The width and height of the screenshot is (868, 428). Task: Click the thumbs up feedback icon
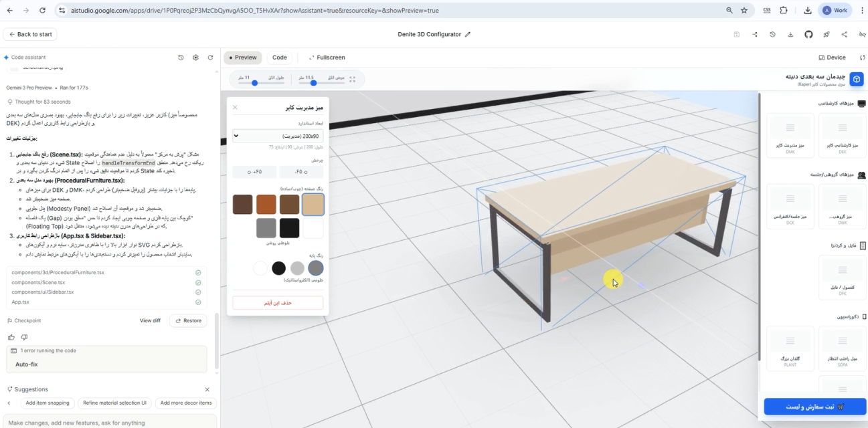[11, 337]
